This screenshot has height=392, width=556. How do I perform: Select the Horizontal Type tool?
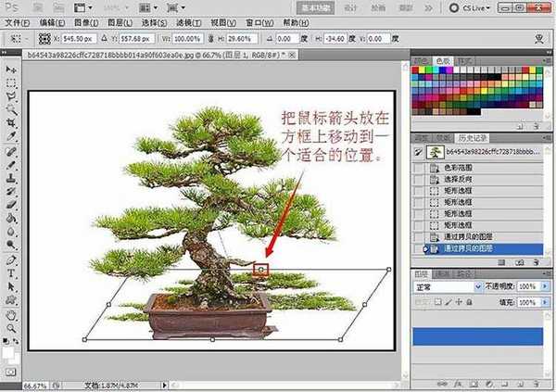pos(11,273)
